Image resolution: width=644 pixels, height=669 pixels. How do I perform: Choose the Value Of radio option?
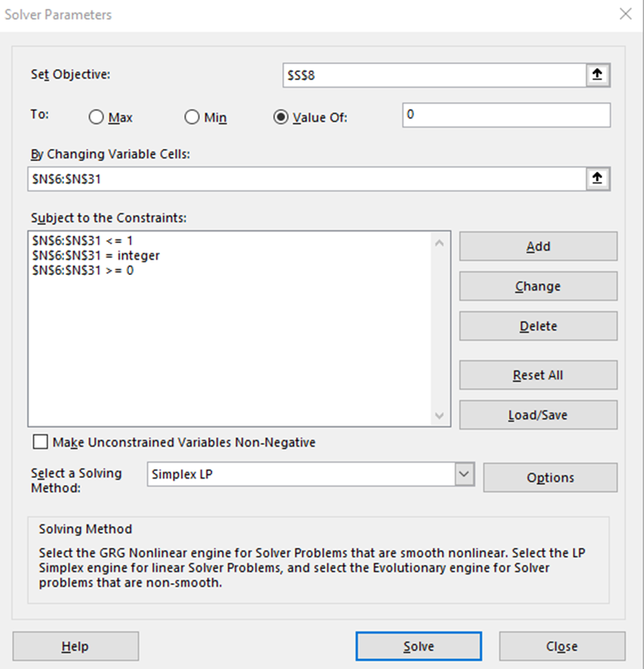pos(281,117)
